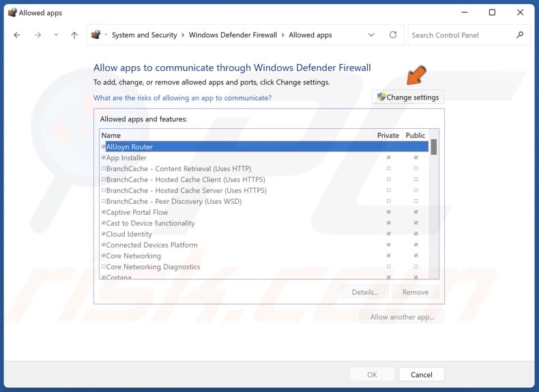539x392 pixels.
Task: Click the Remove button
Action: point(416,292)
